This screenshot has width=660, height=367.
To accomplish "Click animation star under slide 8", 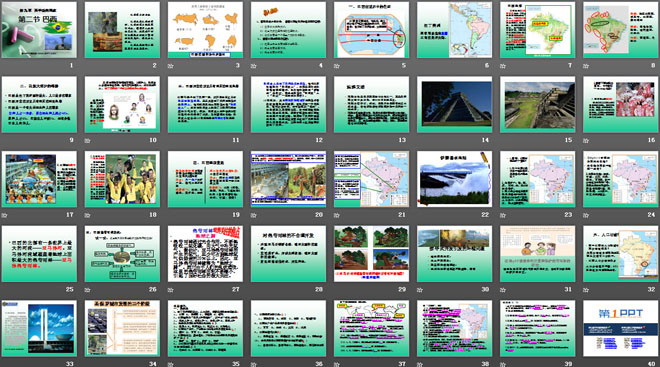I will (x=586, y=66).
